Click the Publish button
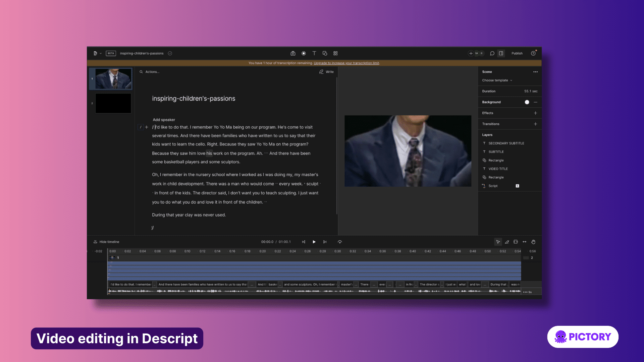Image resolution: width=644 pixels, height=362 pixels. pyautogui.click(x=517, y=53)
